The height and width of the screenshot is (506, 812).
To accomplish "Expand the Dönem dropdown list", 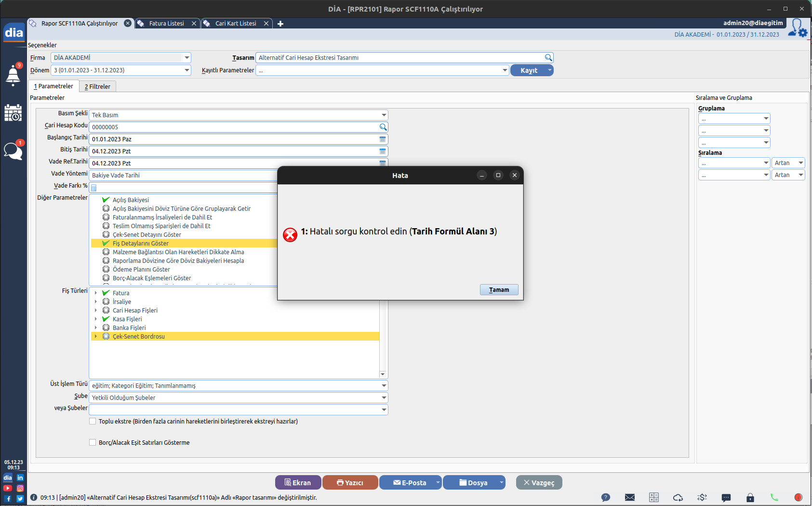I will 187,70.
